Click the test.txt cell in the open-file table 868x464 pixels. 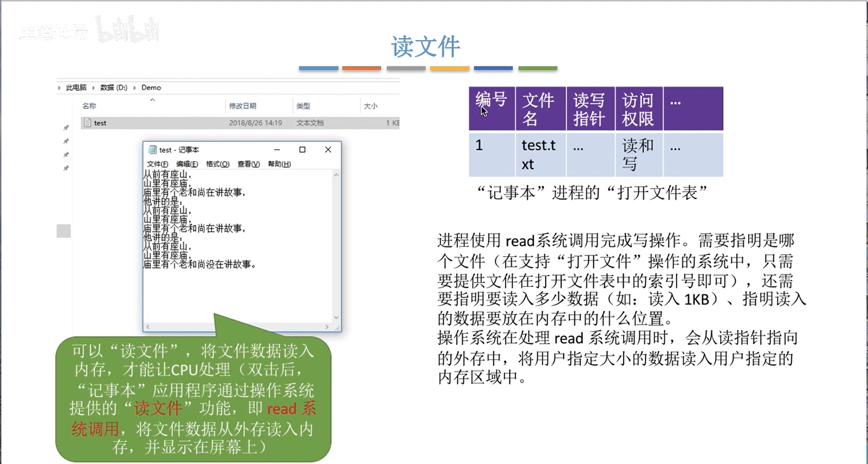541,154
